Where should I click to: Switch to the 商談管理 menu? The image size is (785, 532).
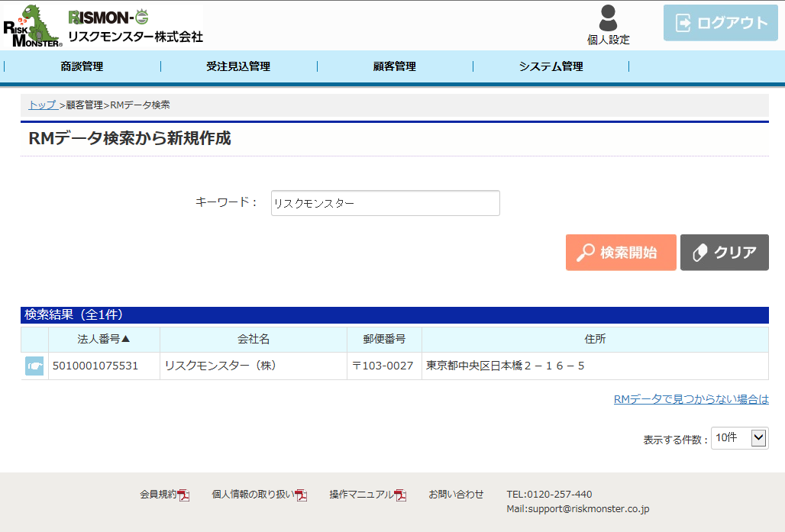pos(81,66)
